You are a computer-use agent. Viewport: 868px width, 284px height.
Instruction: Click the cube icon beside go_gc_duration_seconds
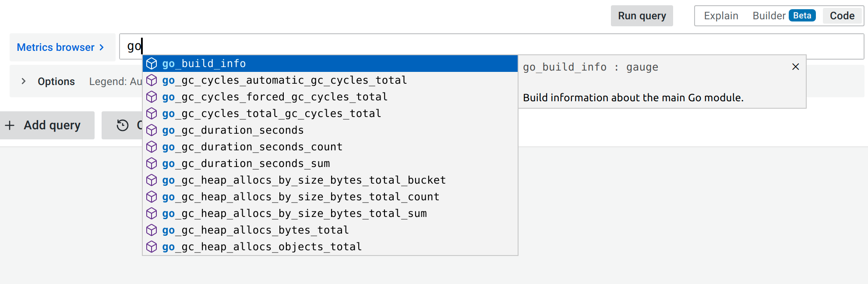click(152, 130)
